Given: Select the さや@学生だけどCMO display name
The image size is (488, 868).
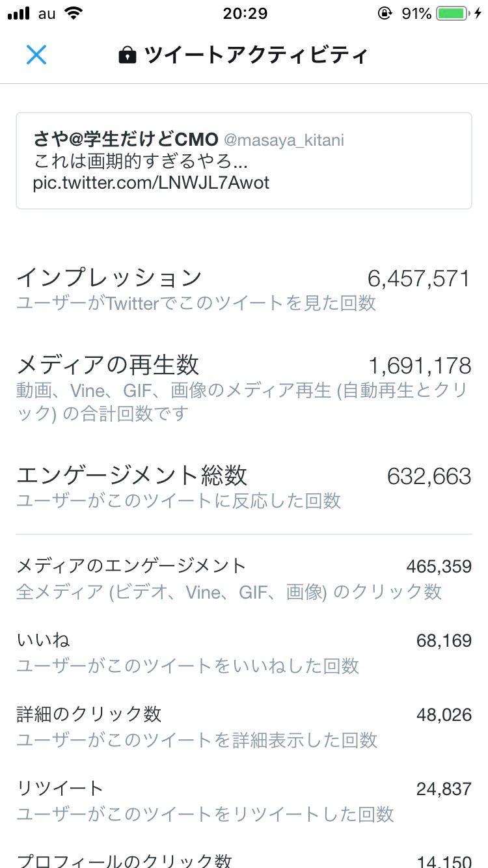Looking at the screenshot, I should (126, 140).
